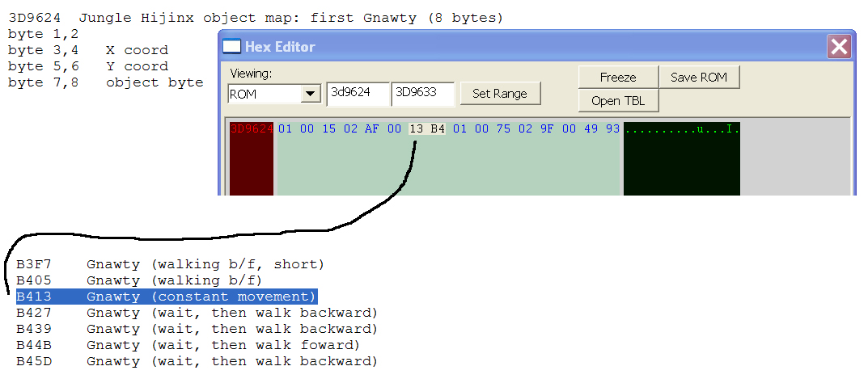Click the B44B Gnawty walk foward line
The image size is (868, 383).
pyautogui.click(x=188, y=345)
